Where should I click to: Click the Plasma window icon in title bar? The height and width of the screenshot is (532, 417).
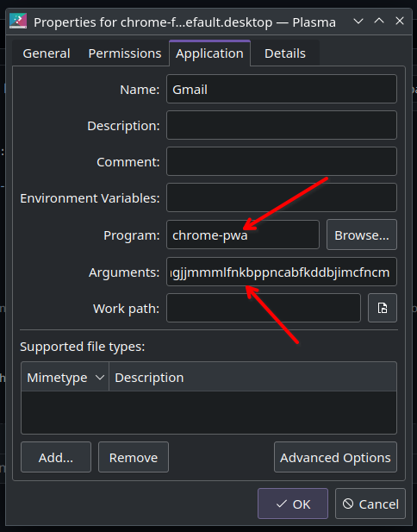[18, 21]
